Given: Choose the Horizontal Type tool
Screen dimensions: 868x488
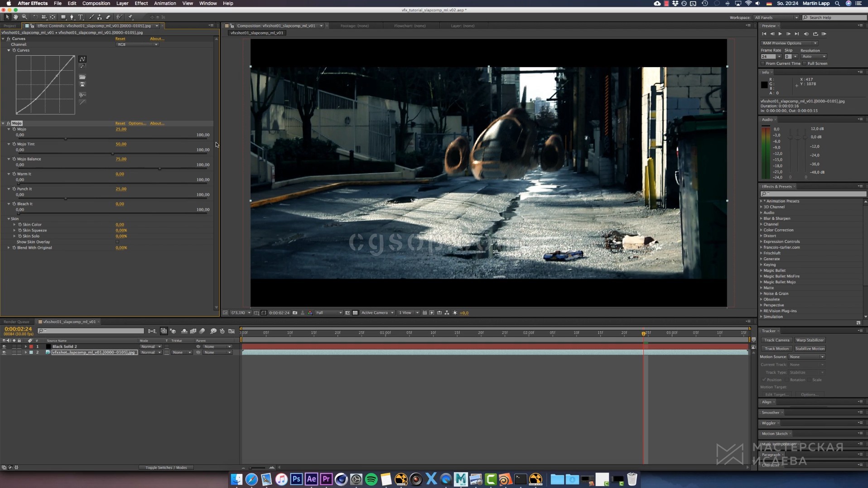Looking at the screenshot, I should 81,17.
